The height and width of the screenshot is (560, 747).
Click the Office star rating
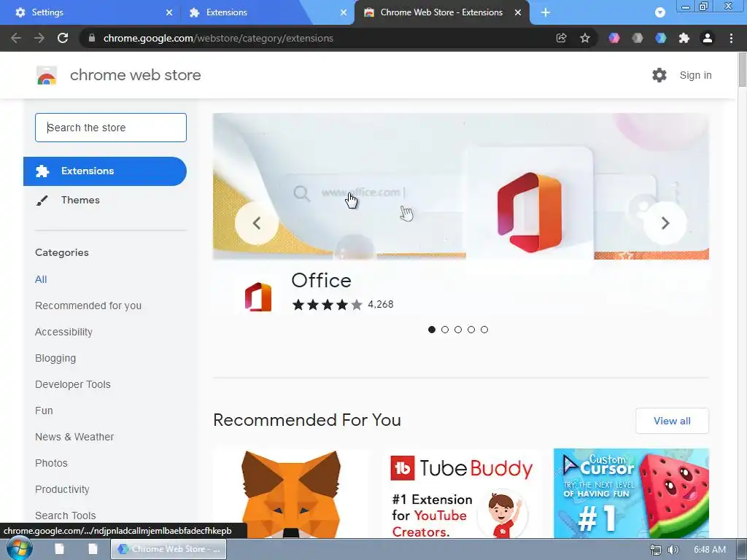coord(328,305)
